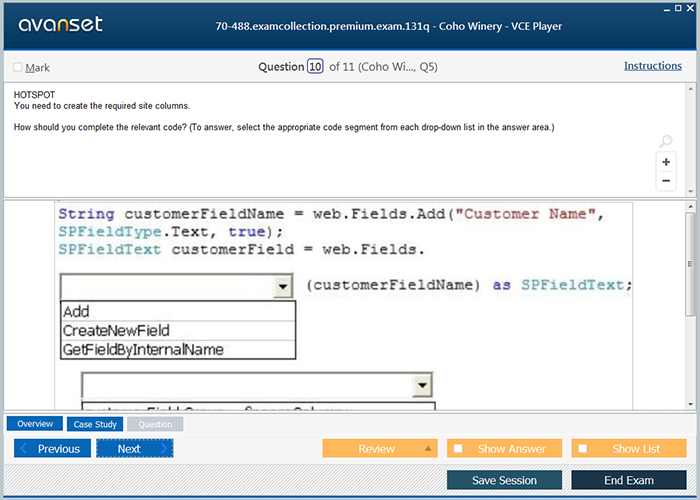
Task: Open the Instructions link
Action: tap(653, 66)
